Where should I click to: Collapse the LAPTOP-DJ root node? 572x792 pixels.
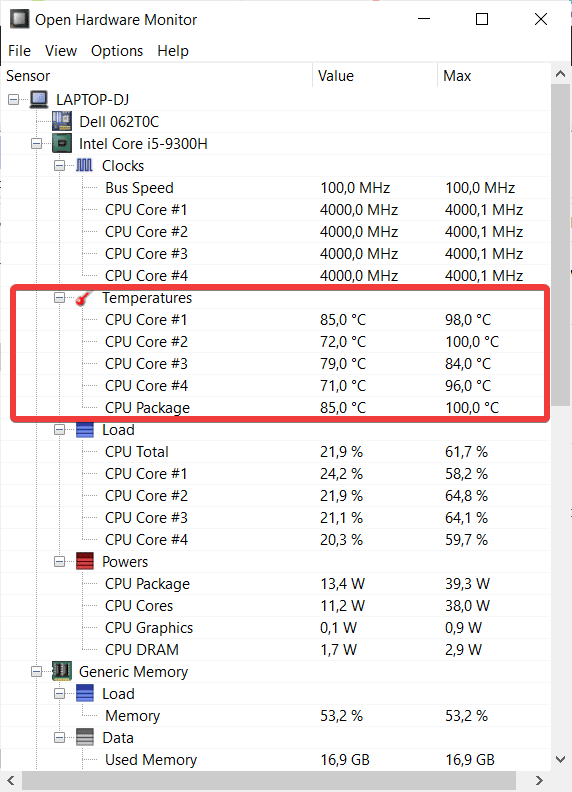pyautogui.click(x=14, y=100)
